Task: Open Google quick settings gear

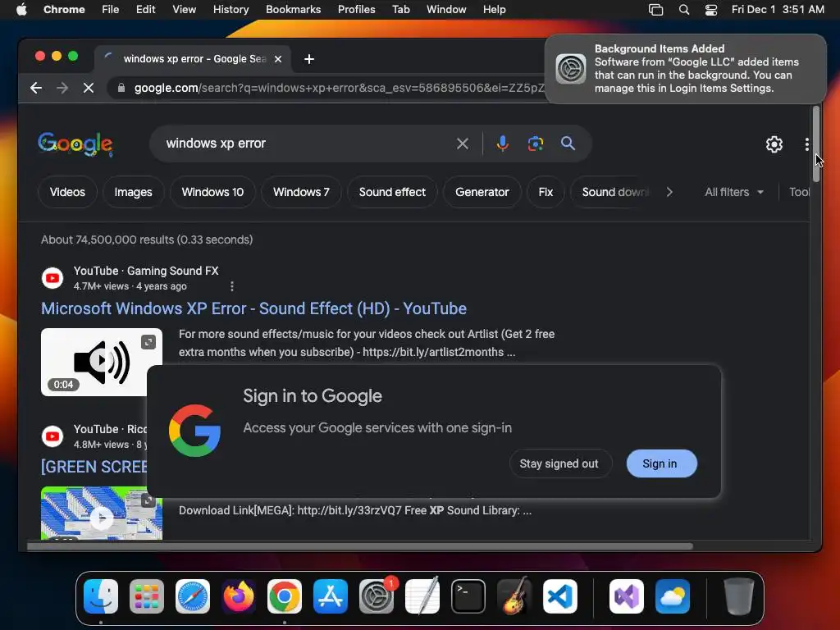Action: coord(774,144)
